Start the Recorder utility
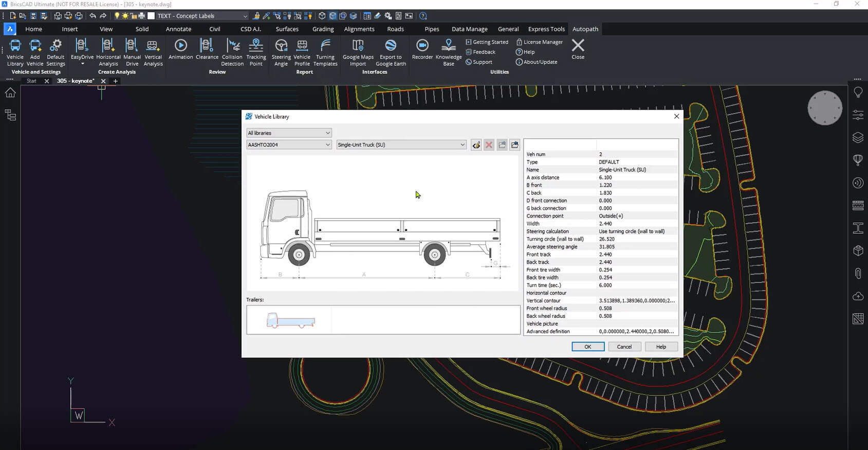The height and width of the screenshot is (450, 868). click(x=422, y=49)
